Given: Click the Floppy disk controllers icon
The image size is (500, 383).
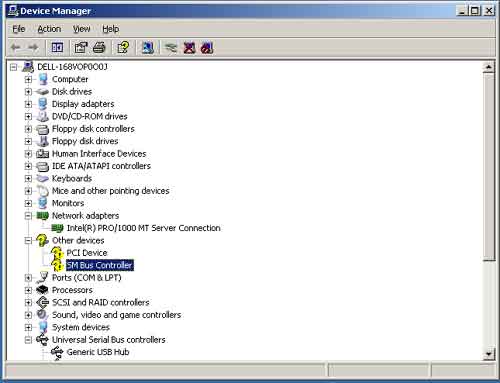Looking at the screenshot, I should tap(42, 129).
